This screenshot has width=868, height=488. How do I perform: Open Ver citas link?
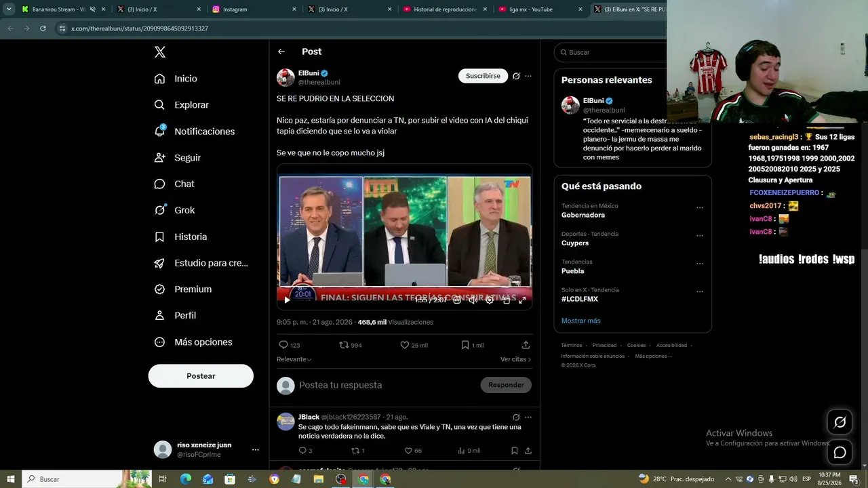click(516, 359)
